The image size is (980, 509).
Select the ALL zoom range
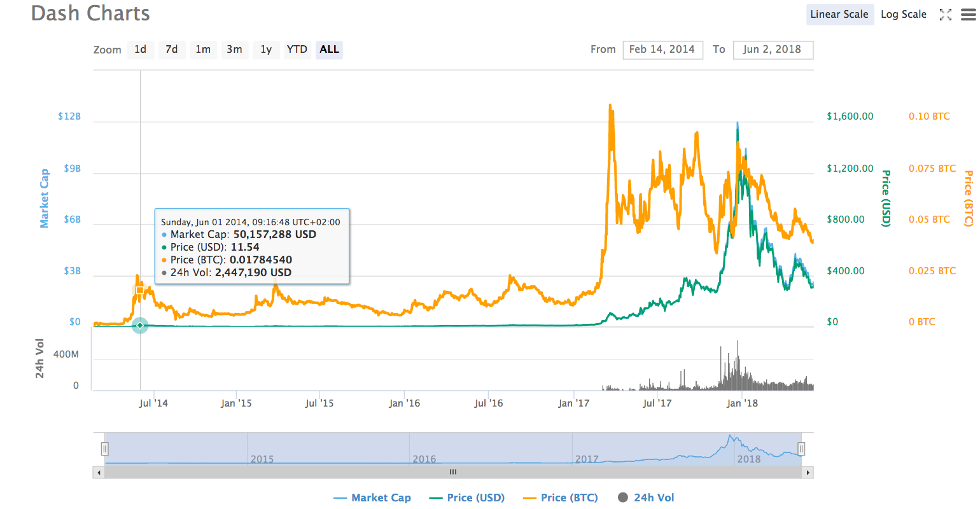coord(329,50)
